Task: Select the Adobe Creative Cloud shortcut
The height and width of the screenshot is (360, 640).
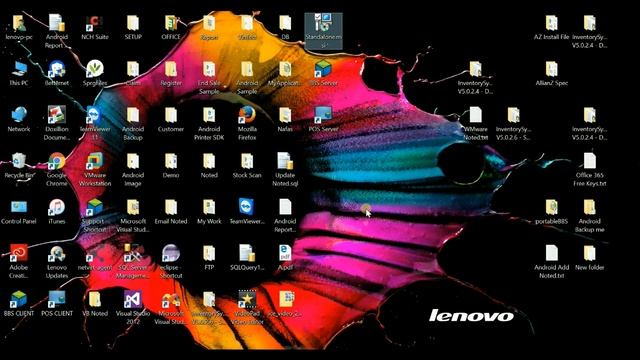Action: tap(19, 254)
